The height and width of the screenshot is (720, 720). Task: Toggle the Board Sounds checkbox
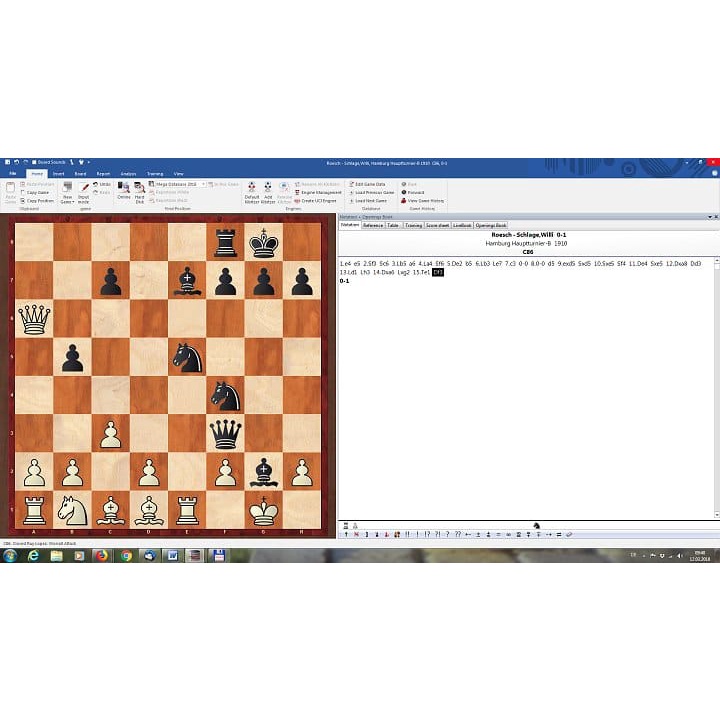coord(49,162)
